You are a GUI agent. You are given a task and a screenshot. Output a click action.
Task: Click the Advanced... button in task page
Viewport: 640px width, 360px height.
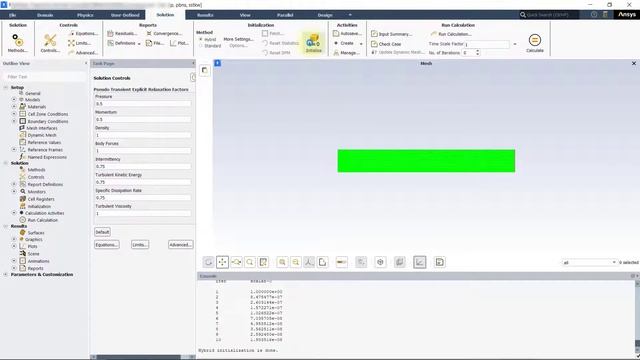(x=180, y=244)
